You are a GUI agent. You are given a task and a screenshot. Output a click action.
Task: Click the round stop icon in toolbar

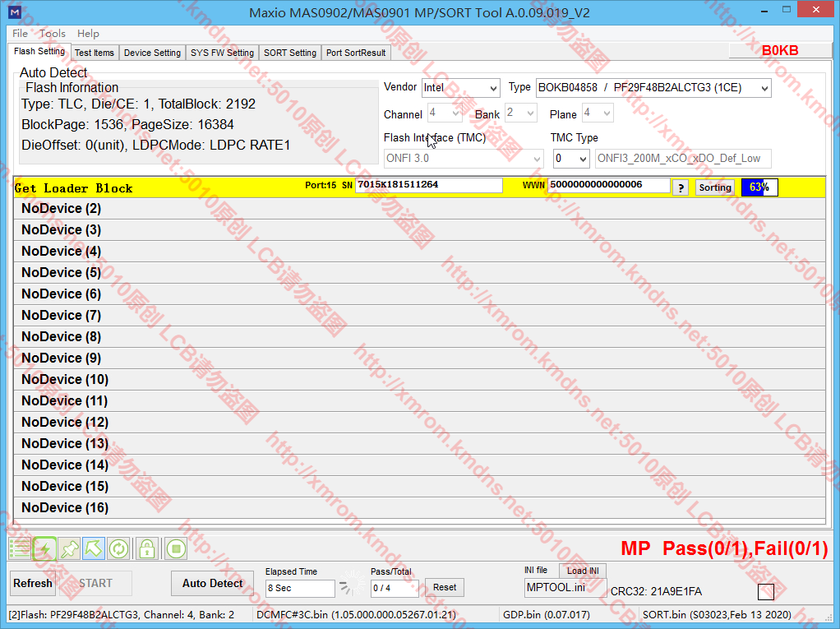pos(175,548)
